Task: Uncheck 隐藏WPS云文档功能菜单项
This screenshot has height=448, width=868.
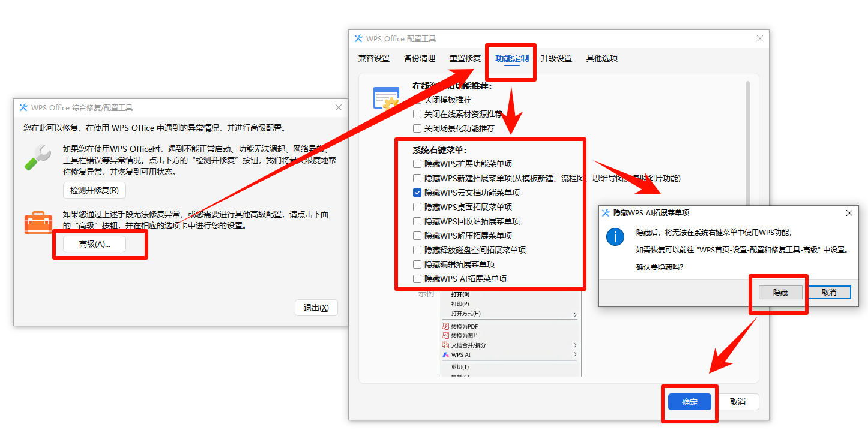Action: tap(417, 193)
